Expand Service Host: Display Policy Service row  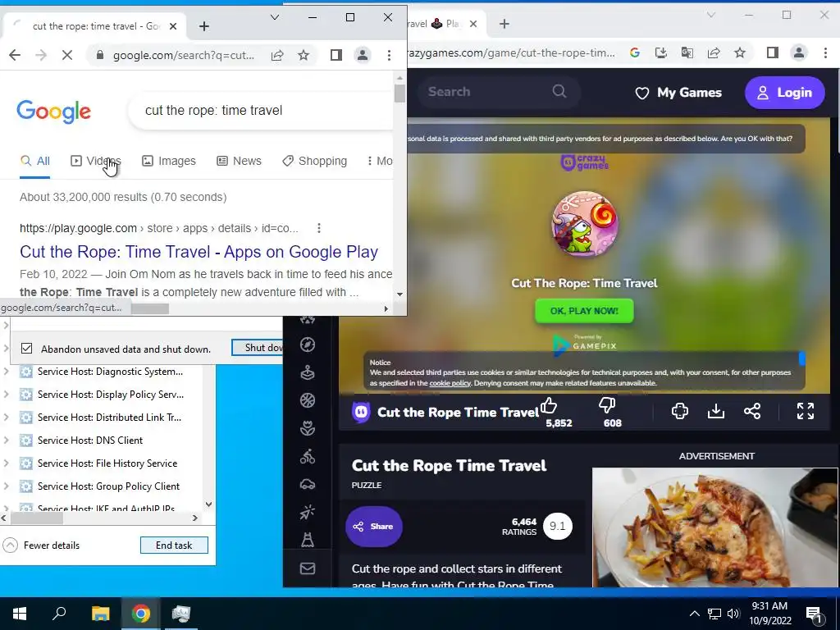[x=6, y=395]
